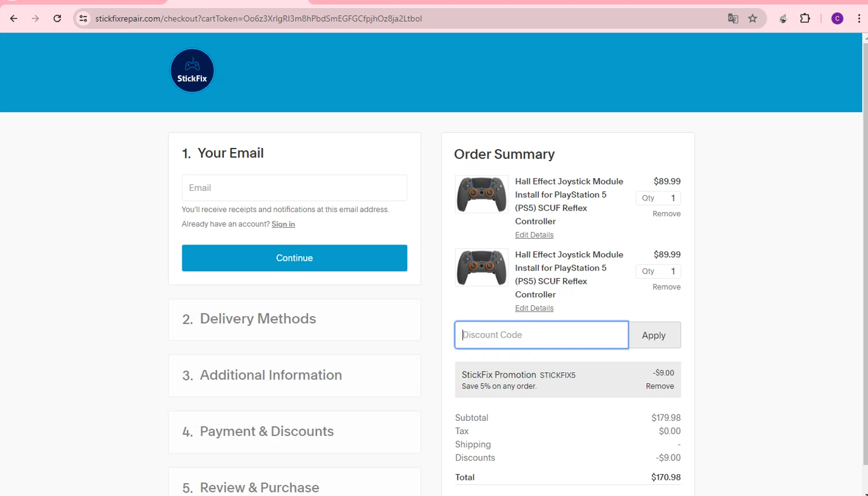This screenshot has height=496, width=868.
Task: Edit Details of the second order item
Action: [x=534, y=308]
